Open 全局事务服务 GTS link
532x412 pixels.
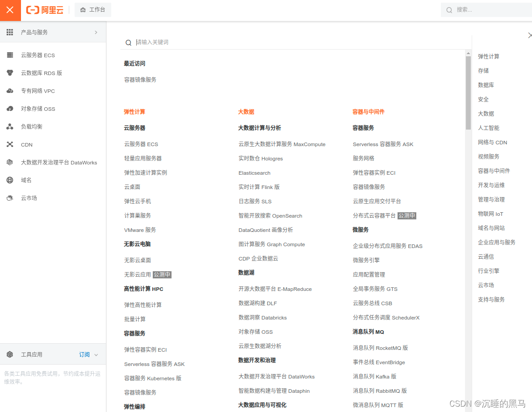(x=375, y=289)
